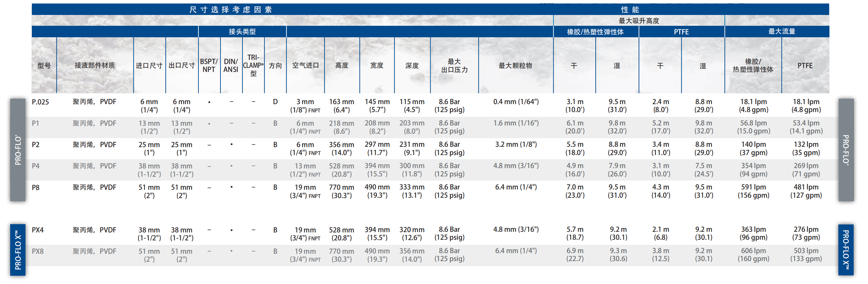This screenshot has width=868, height=284.
Task: Click the 606 lpm (160 gpm) cell
Action: point(753,255)
